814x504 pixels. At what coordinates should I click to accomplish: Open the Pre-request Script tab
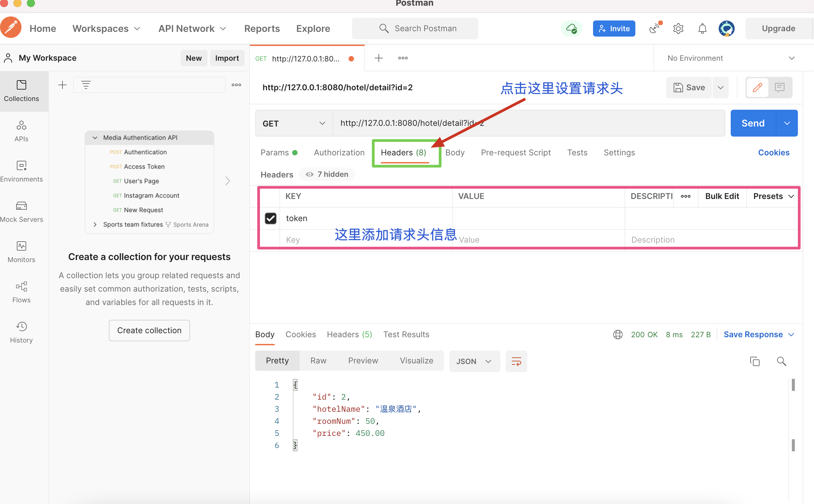516,153
